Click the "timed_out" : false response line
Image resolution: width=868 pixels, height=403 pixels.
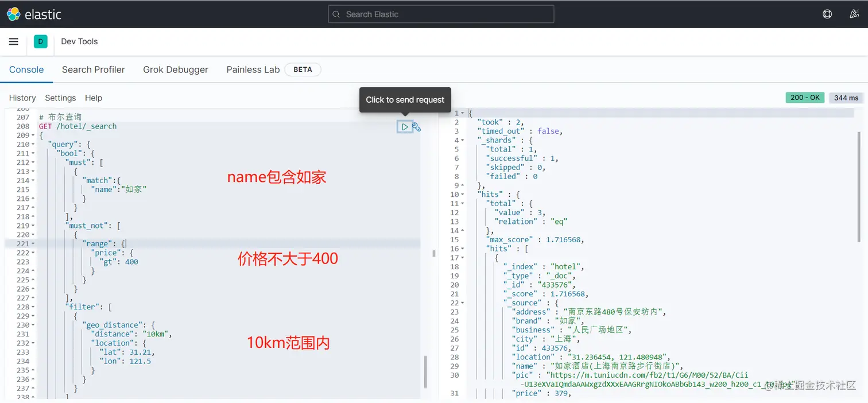pos(520,131)
